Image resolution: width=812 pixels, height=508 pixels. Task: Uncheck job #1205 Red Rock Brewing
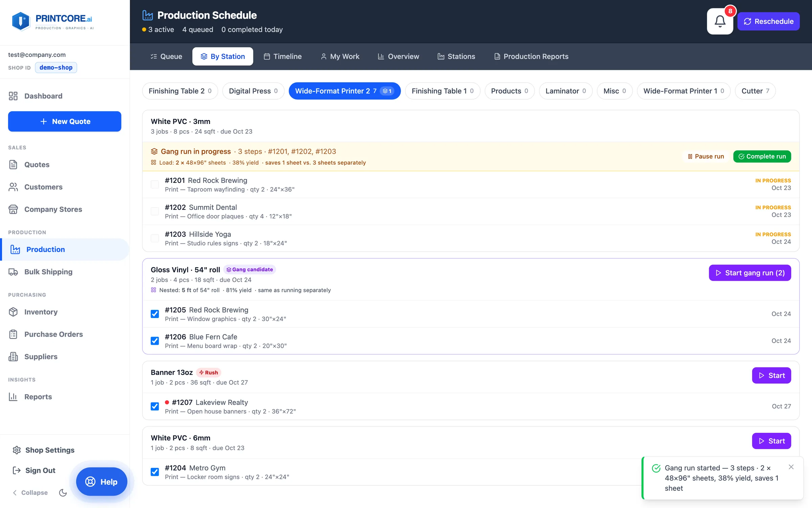[155, 314]
